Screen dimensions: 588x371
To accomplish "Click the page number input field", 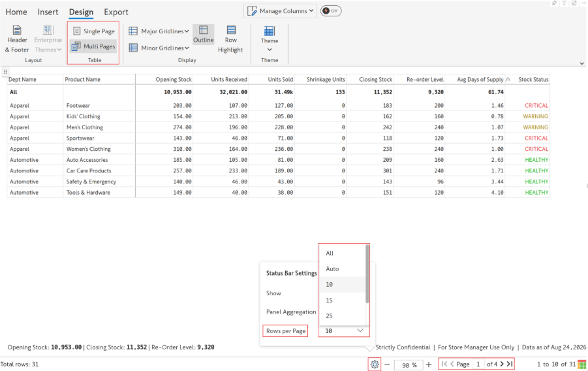I will (478, 364).
